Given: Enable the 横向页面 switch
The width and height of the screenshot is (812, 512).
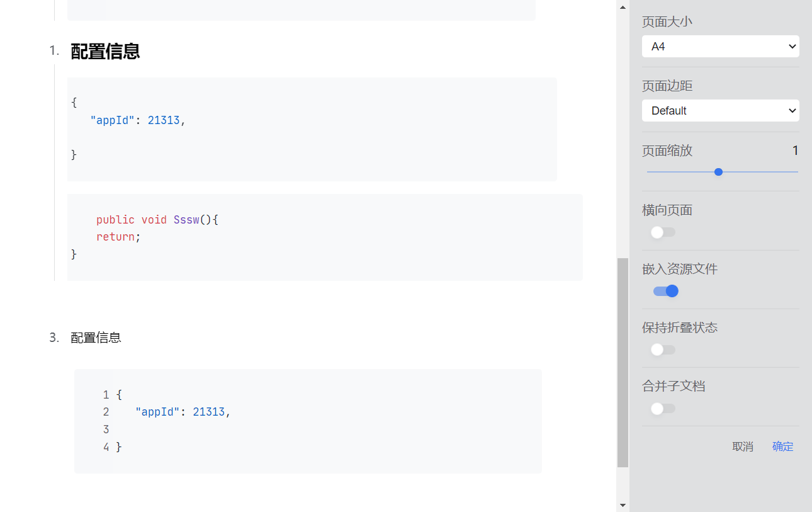Looking at the screenshot, I should click(x=663, y=232).
